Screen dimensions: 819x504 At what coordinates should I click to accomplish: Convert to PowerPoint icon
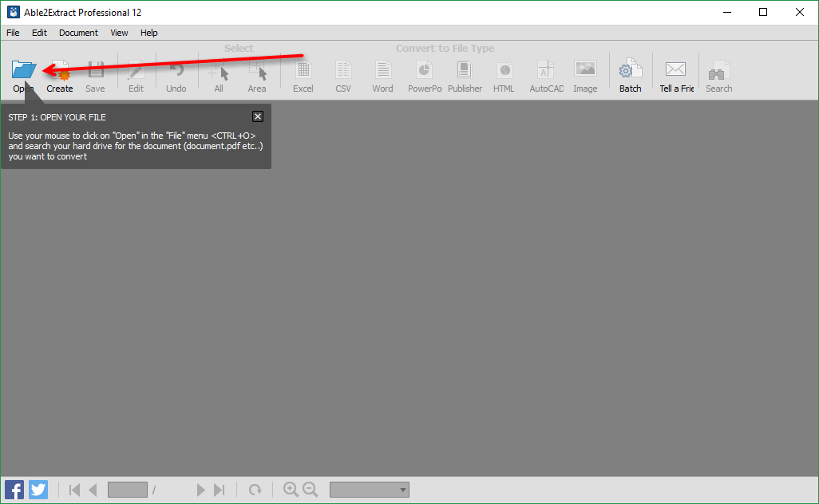[424, 70]
